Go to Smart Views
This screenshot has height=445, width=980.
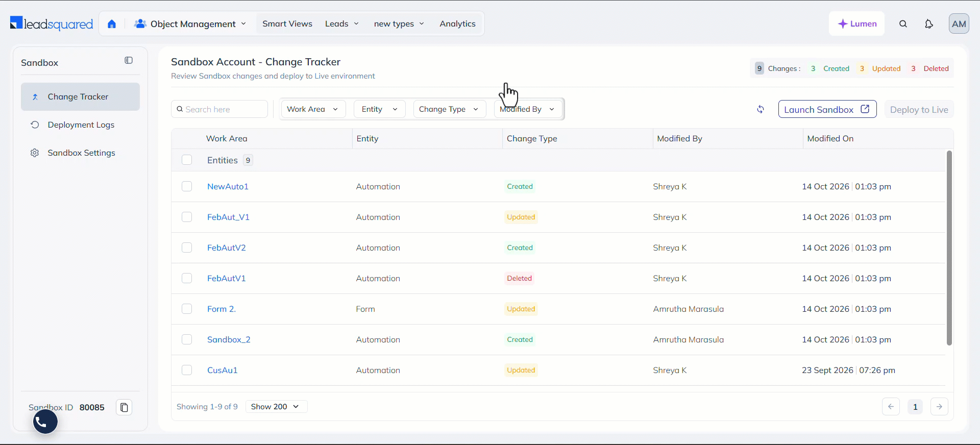[x=287, y=24]
